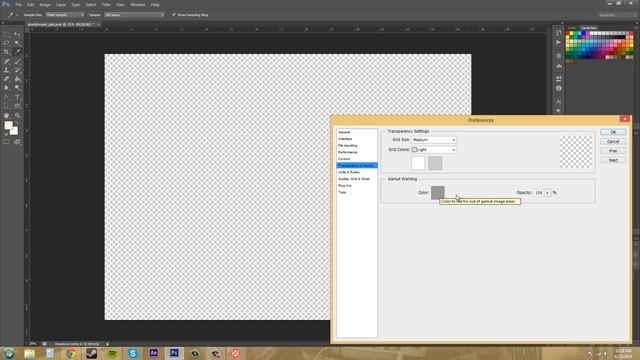Image resolution: width=640 pixels, height=360 pixels.
Task: Click the Prev button in Preferences
Action: 613,151
